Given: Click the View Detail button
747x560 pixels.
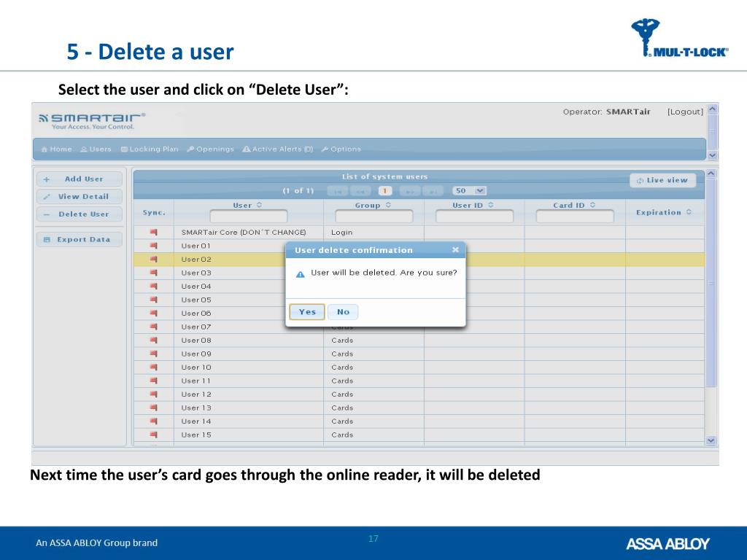Looking at the screenshot, I should (x=79, y=197).
